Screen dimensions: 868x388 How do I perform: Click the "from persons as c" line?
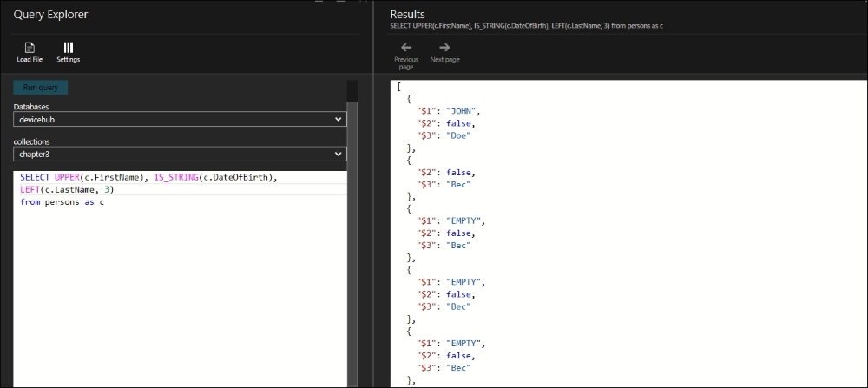[62, 202]
